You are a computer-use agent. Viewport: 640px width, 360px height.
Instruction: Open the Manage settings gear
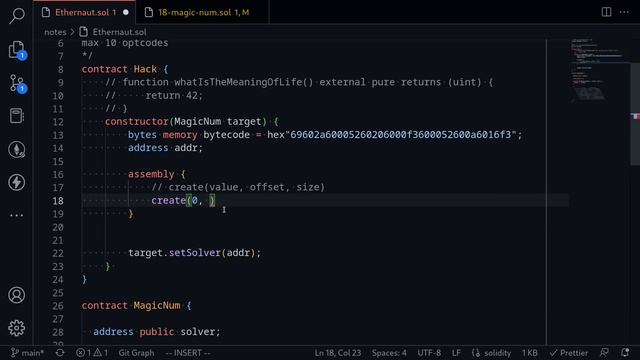click(x=17, y=328)
